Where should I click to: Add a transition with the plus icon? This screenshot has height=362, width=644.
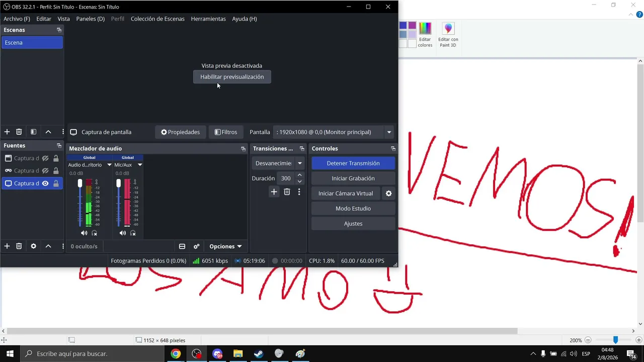click(x=274, y=192)
